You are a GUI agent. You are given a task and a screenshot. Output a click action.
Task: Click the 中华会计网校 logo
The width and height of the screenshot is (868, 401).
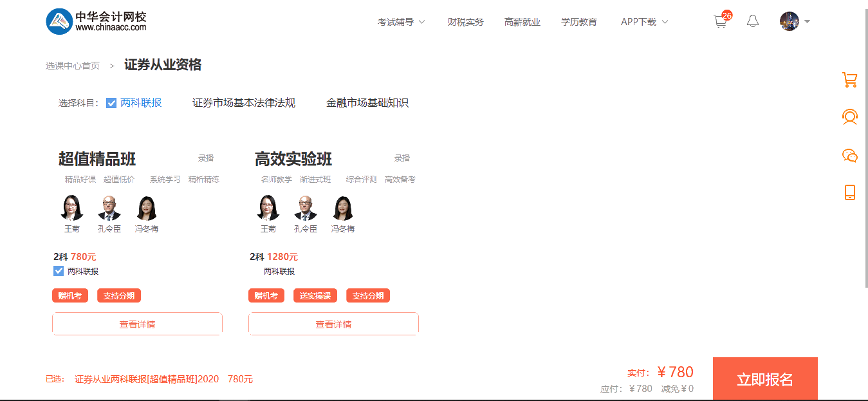[95, 20]
